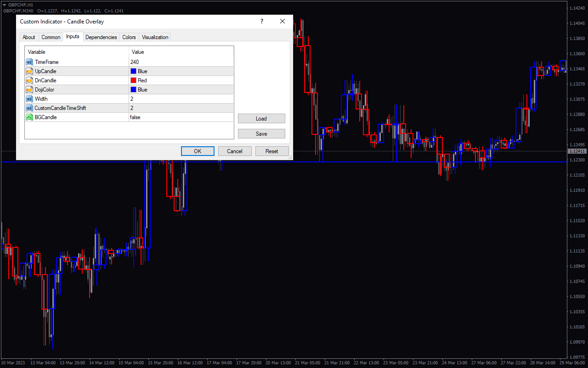This screenshot has height=368, width=588.
Task: Select the Width variable name
Action: click(x=41, y=99)
